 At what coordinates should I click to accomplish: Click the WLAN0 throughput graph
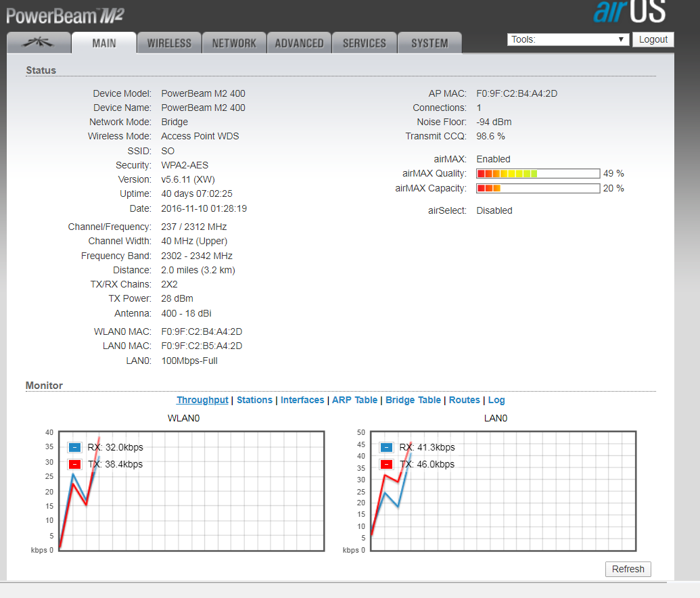191,491
